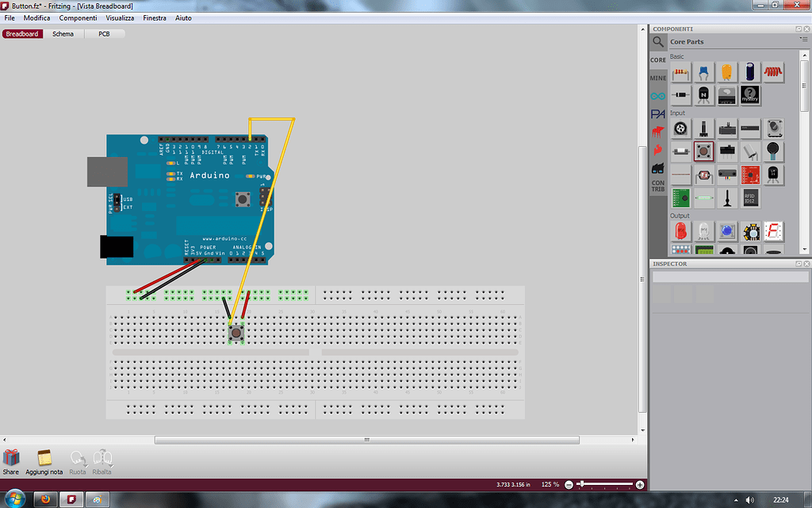Collapse the Input parts section
The image size is (812, 508).
pos(676,112)
